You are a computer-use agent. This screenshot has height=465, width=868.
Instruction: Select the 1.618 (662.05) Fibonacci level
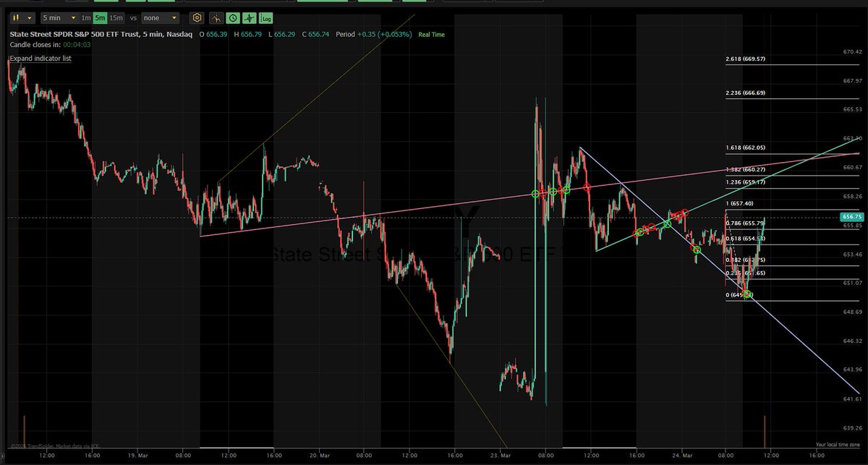coord(745,148)
